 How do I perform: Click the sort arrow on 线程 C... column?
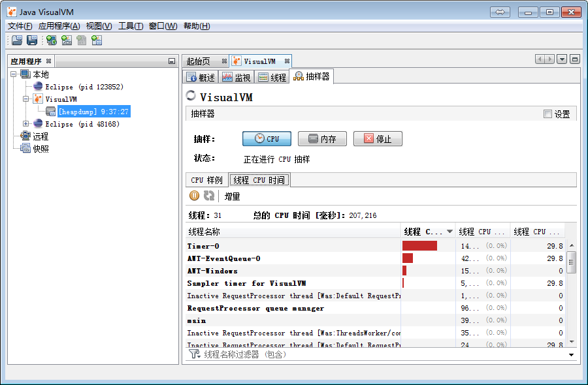pyautogui.click(x=449, y=232)
